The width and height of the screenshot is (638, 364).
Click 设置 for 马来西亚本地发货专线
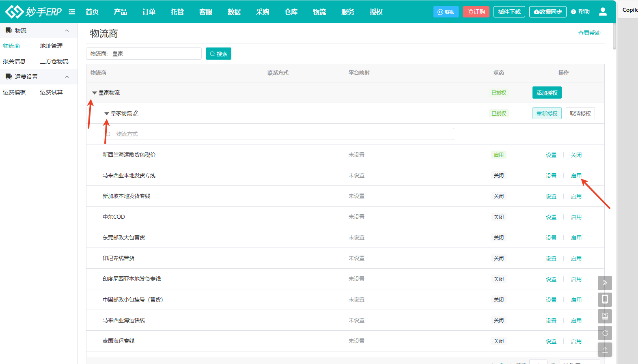coord(551,176)
